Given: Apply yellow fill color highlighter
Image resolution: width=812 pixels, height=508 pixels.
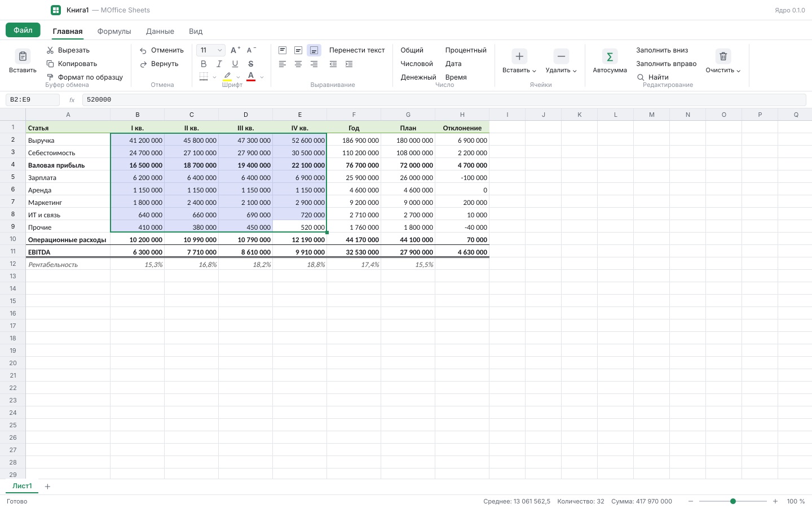Looking at the screenshot, I should point(227,77).
